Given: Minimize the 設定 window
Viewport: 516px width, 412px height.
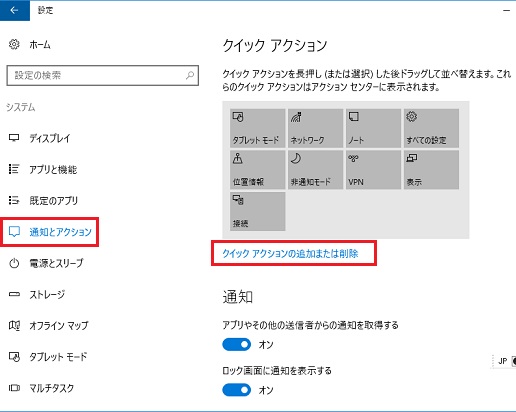Looking at the screenshot, I should 507,10.
